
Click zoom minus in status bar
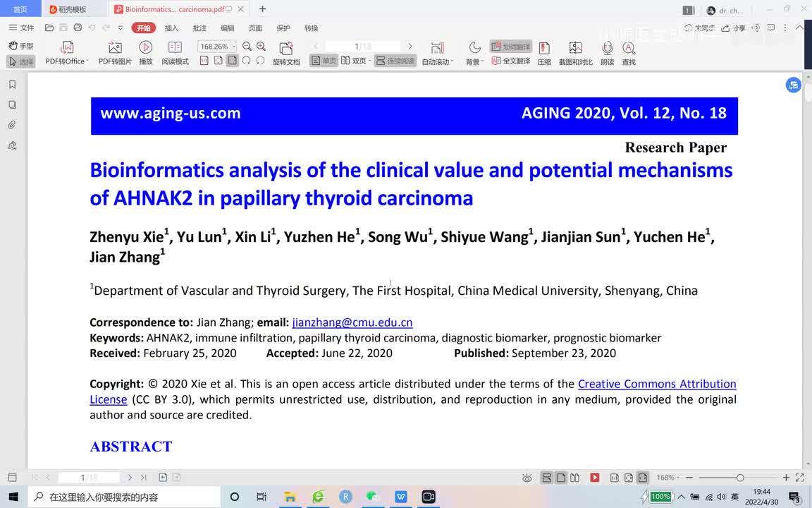coord(689,478)
